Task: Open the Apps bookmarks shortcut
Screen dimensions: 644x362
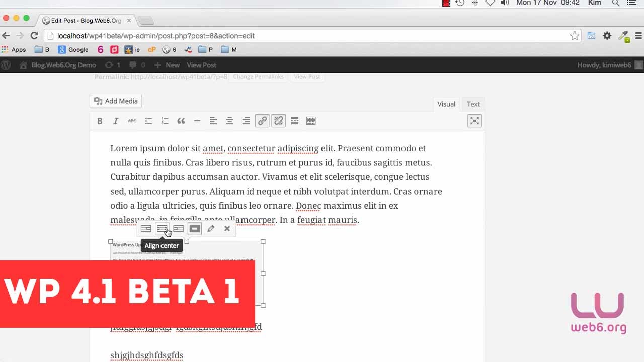Action: 14,50
